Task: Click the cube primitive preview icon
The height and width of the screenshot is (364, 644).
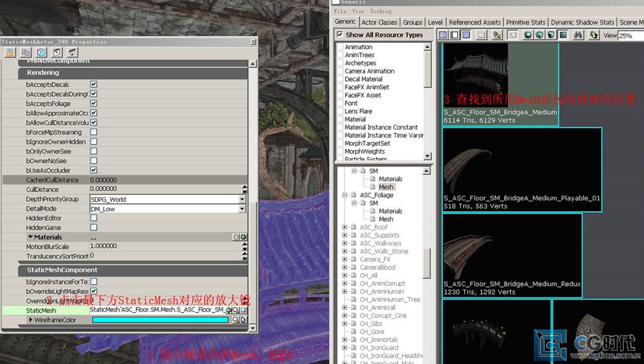Action: coord(540,35)
